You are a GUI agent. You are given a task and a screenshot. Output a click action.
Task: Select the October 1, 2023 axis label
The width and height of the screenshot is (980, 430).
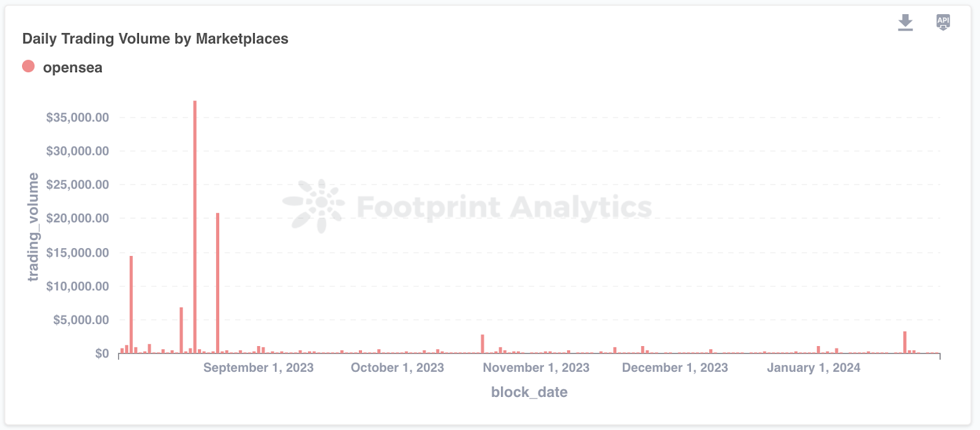[397, 368]
